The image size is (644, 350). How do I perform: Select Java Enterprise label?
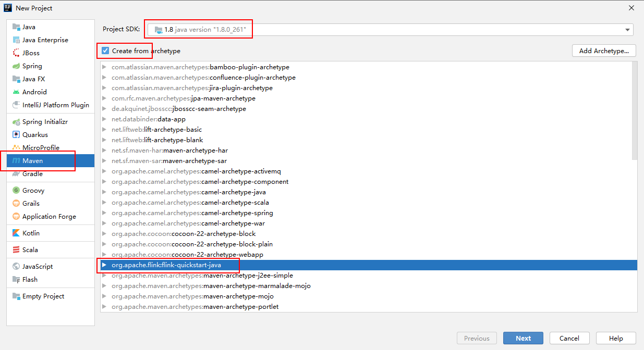tap(45, 40)
